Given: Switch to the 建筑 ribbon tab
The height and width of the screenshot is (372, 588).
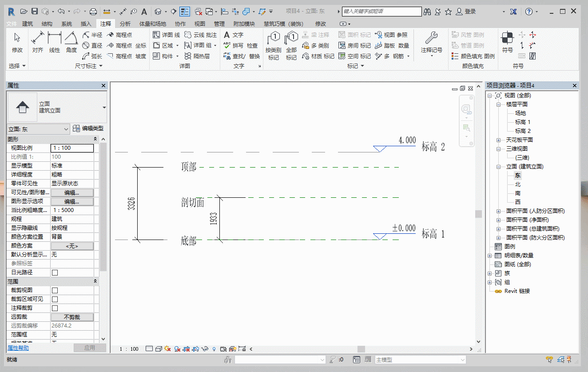Looking at the screenshot, I should [28, 24].
